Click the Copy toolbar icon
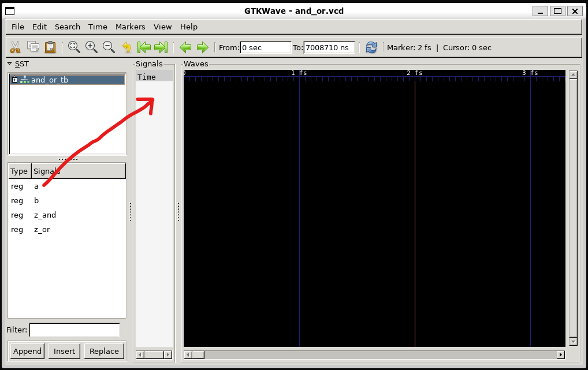 (33, 47)
